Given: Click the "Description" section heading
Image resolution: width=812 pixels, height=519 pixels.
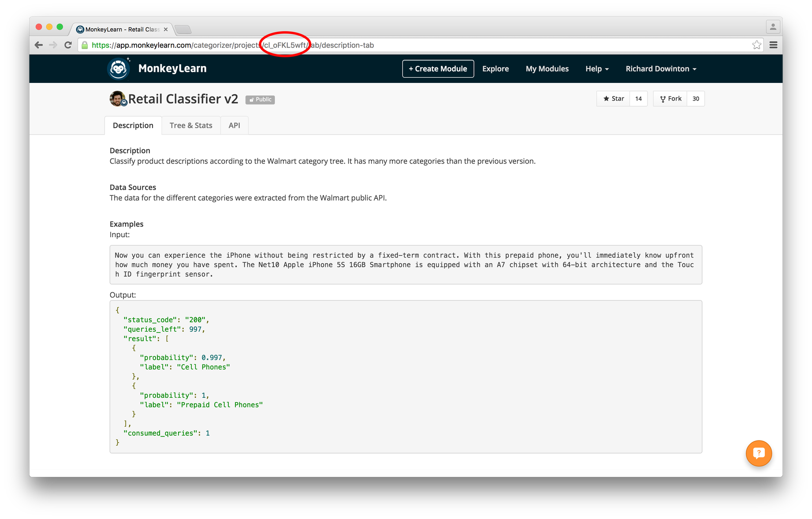Looking at the screenshot, I should pos(130,151).
